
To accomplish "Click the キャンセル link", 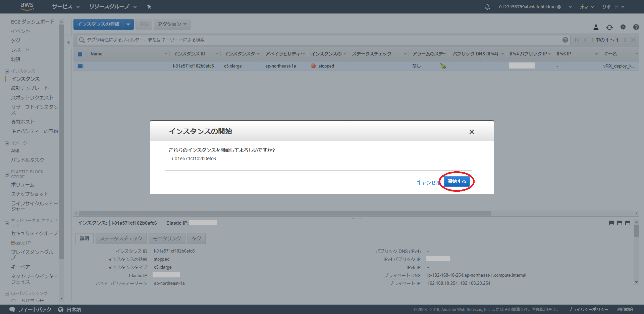I will click(428, 182).
